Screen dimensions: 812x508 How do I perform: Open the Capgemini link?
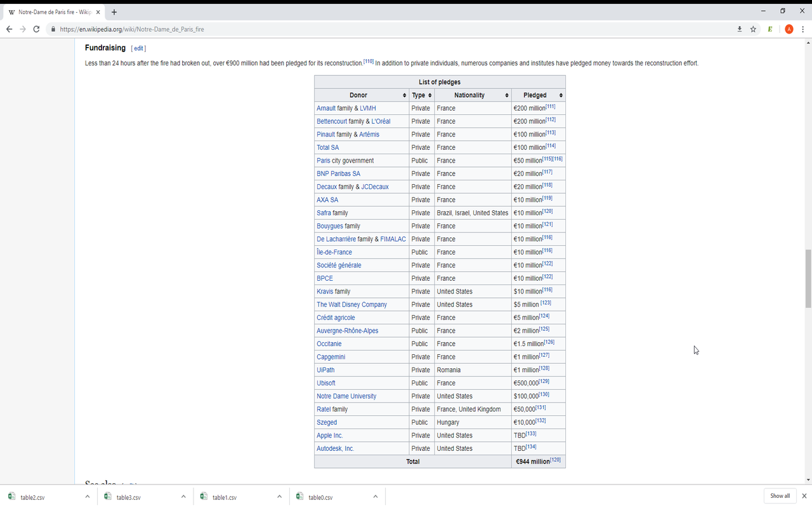point(331,357)
